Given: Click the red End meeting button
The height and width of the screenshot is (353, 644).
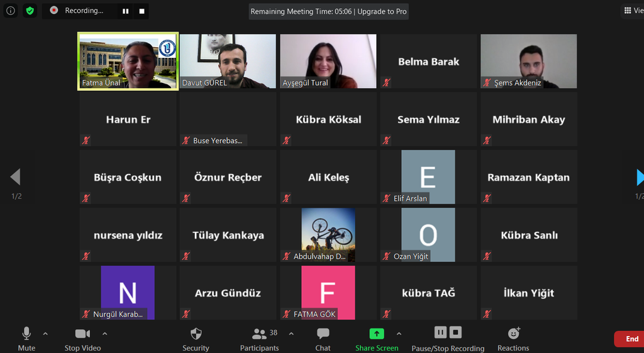Looking at the screenshot, I should 631,339.
